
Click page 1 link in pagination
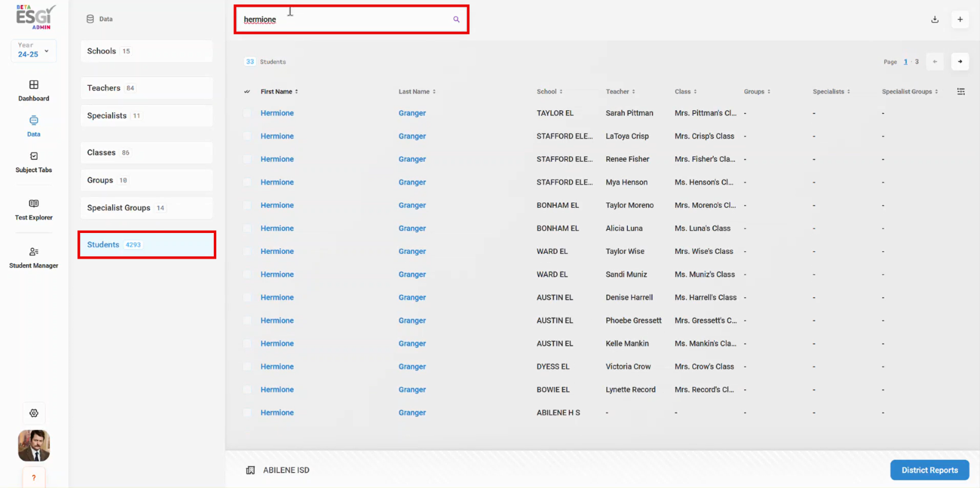click(906, 62)
